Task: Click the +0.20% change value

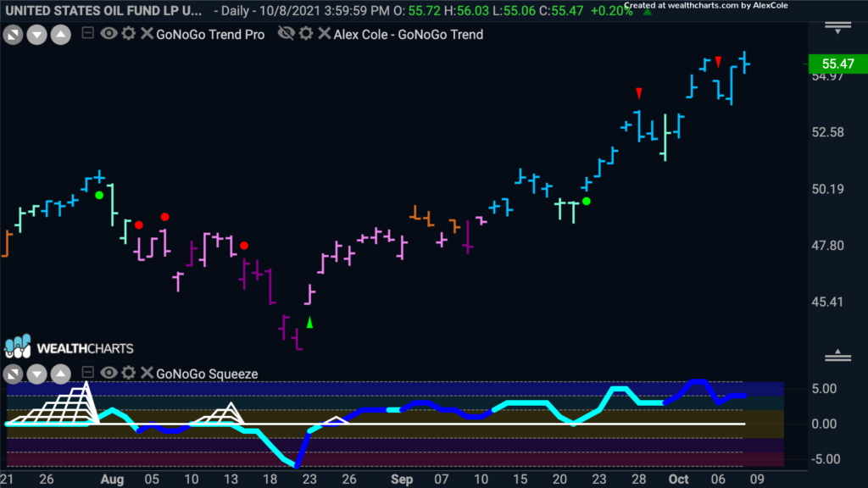Action: click(x=611, y=11)
